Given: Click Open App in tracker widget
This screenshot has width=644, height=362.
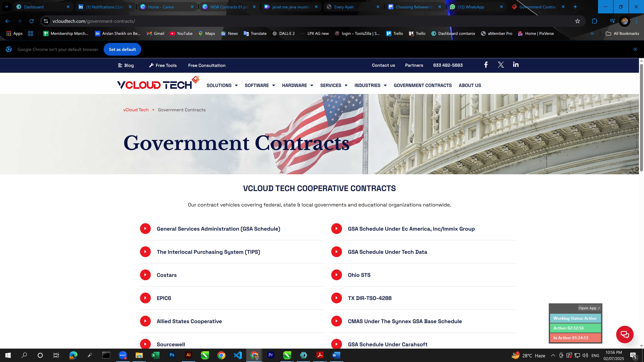Looking at the screenshot, I should click(x=589, y=308).
